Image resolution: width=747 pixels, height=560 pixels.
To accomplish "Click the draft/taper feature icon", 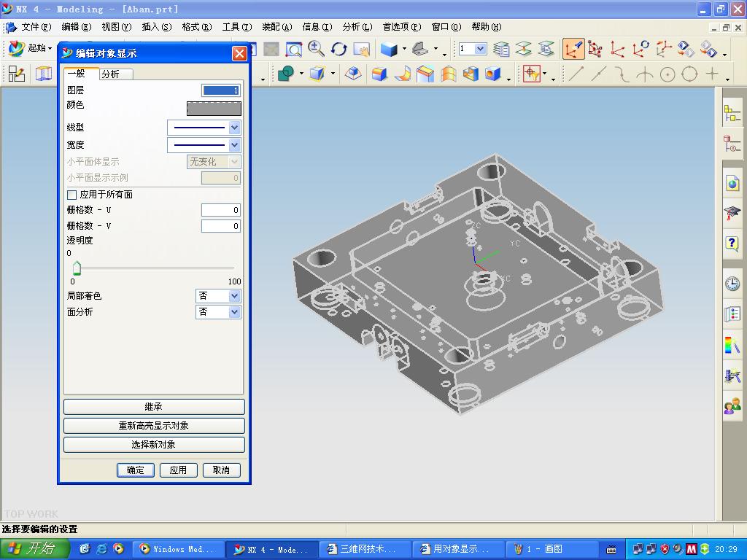I will tap(353, 74).
